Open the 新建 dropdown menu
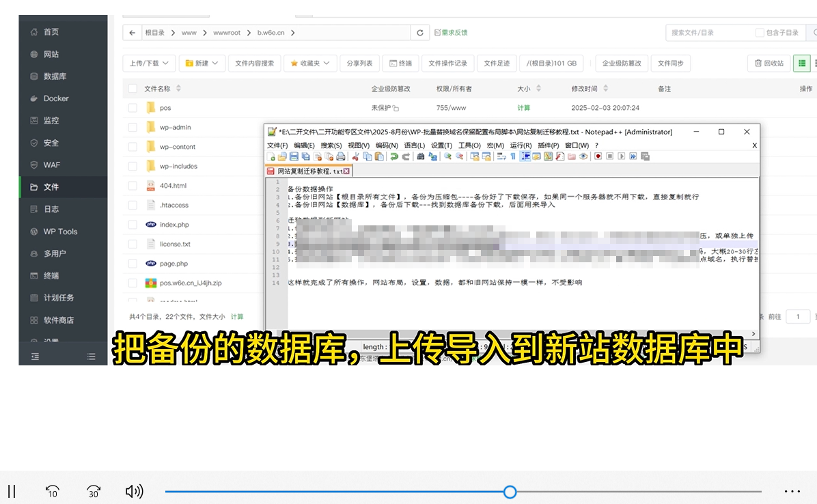 click(x=202, y=63)
